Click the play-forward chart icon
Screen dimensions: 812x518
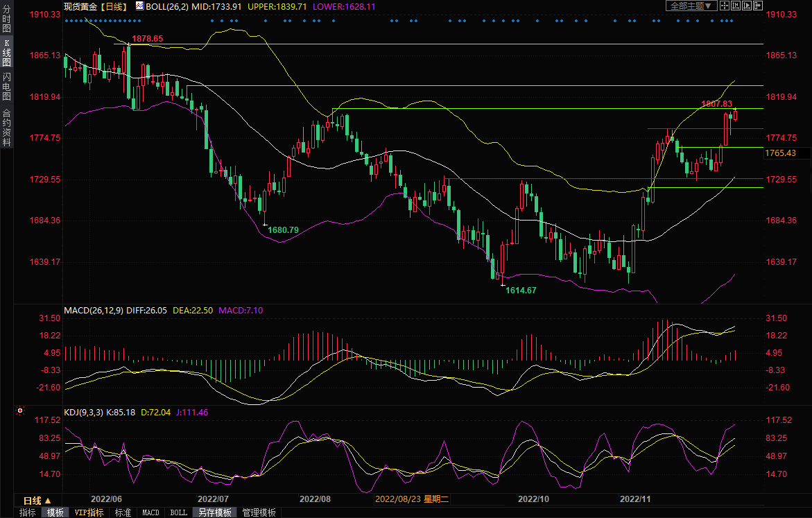[748, 6]
